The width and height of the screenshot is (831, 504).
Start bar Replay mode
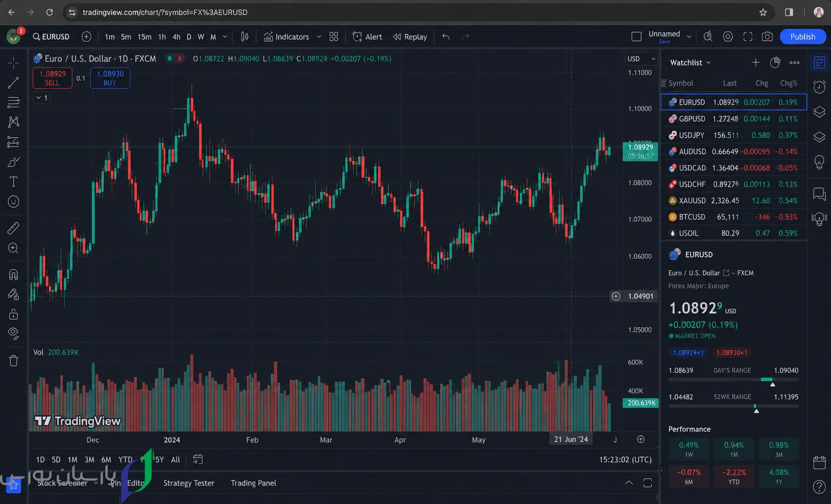point(410,37)
